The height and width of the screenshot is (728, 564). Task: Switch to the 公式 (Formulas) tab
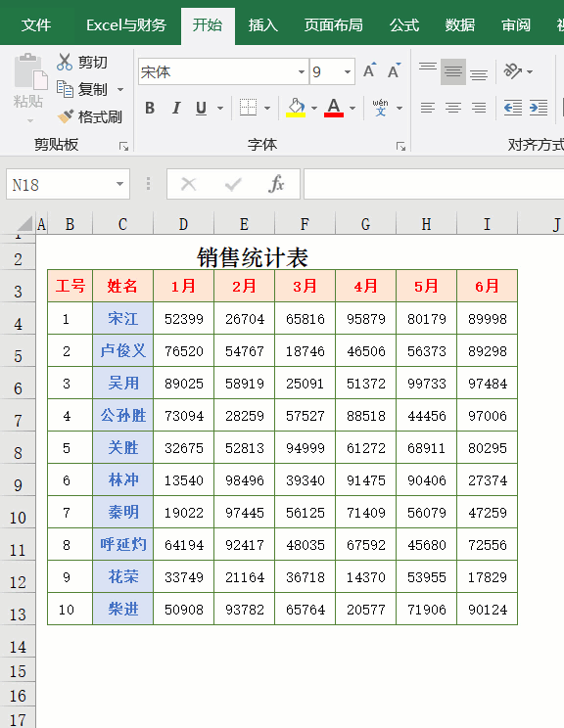[x=404, y=24]
